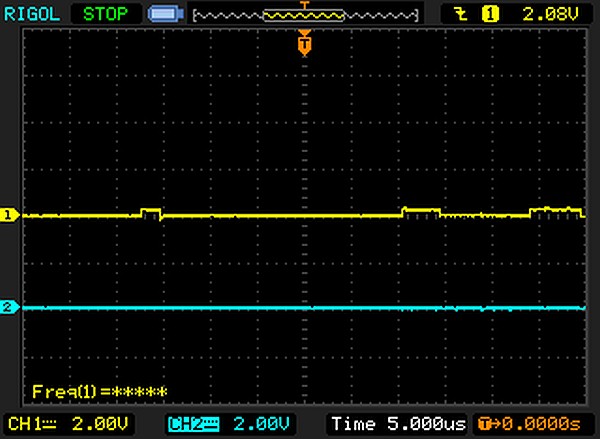Click the orange trigger position T marker
Screen dimensions: 600x439
coord(305,44)
